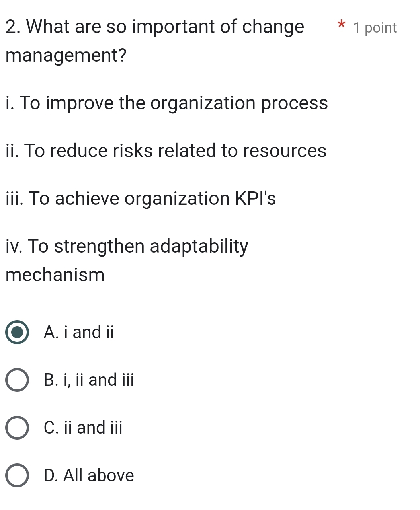Pick the 'D. All above' radio button
The height and width of the screenshot is (510, 420).
point(17,475)
